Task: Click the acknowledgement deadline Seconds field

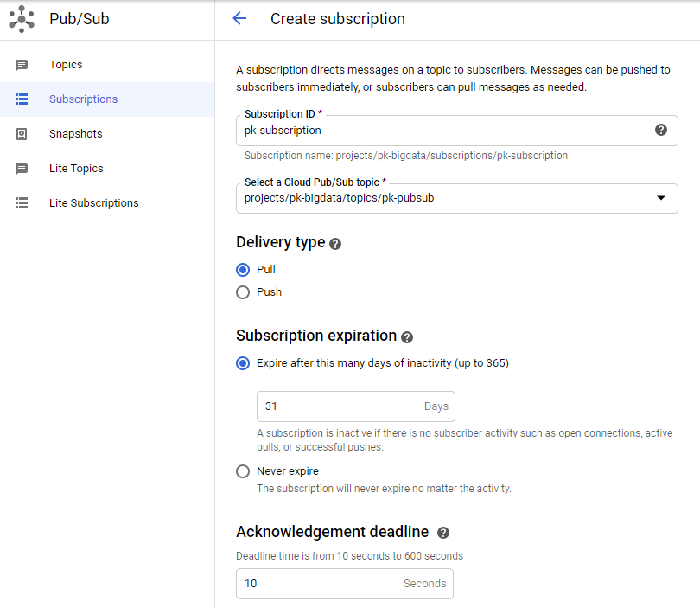Action: (345, 584)
